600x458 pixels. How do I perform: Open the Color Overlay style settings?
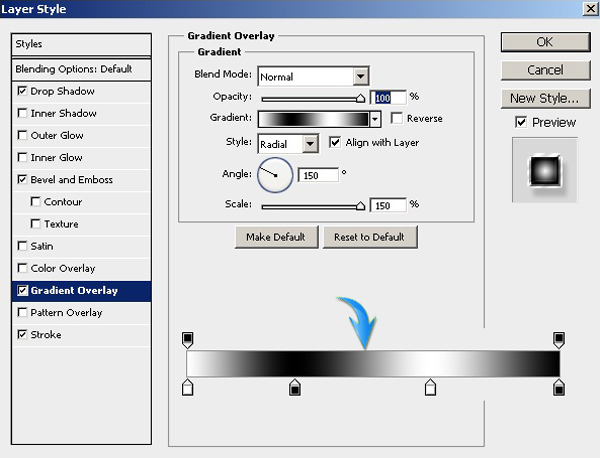[x=62, y=268]
